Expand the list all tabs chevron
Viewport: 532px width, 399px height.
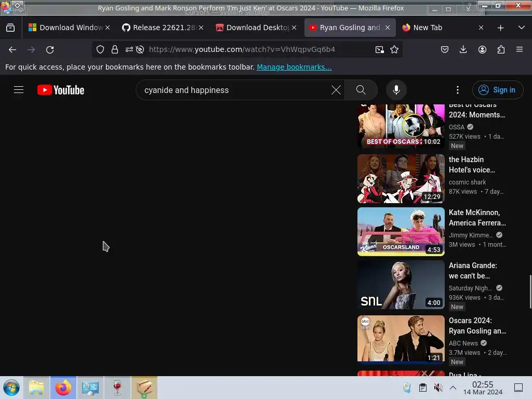[x=522, y=28]
